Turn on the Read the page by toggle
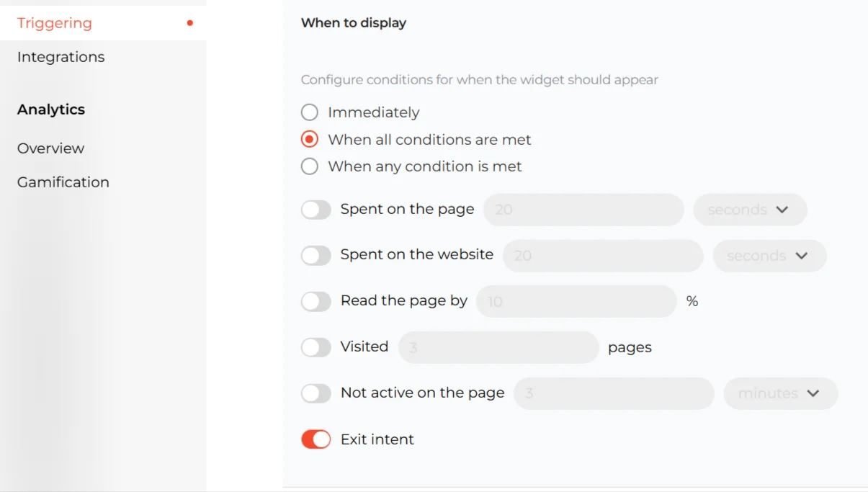Screen dimensions: 868x492 coord(316,301)
